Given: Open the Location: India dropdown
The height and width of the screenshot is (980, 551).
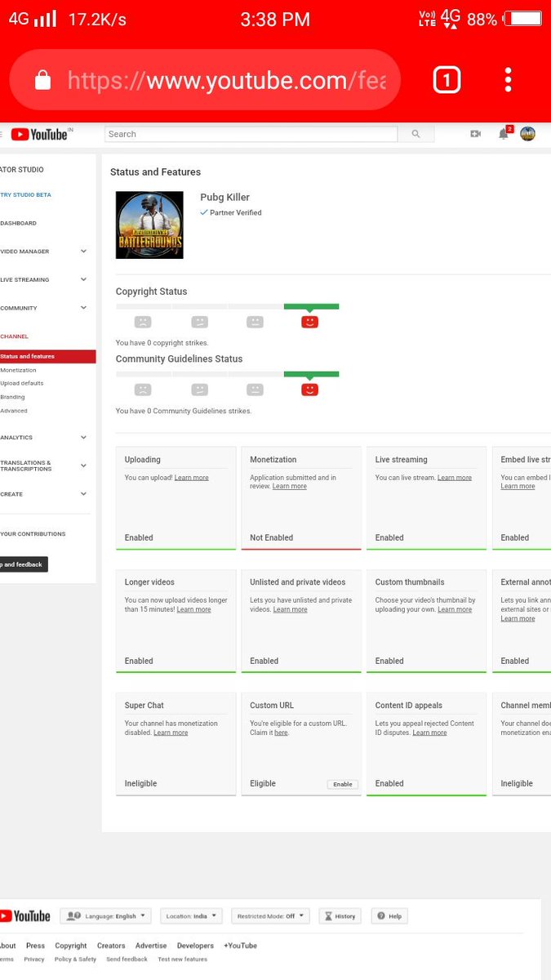Looking at the screenshot, I should click(191, 916).
